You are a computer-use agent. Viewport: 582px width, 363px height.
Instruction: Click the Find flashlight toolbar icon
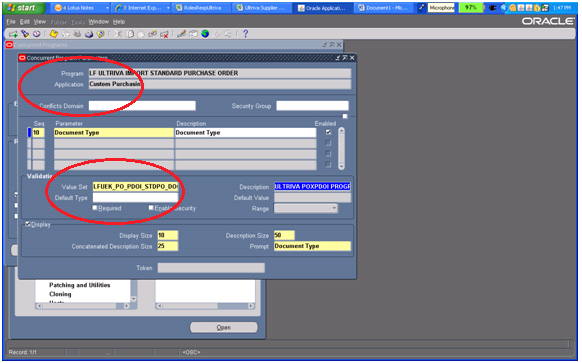click(x=25, y=34)
